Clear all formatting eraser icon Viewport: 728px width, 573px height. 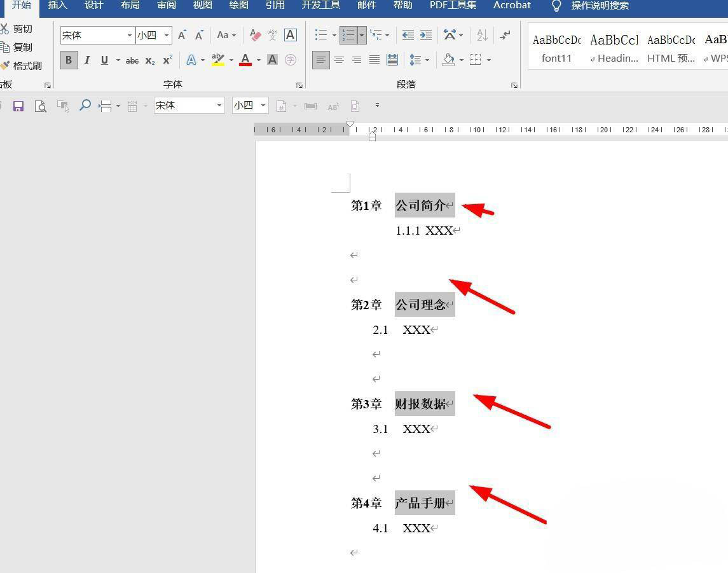tap(255, 35)
